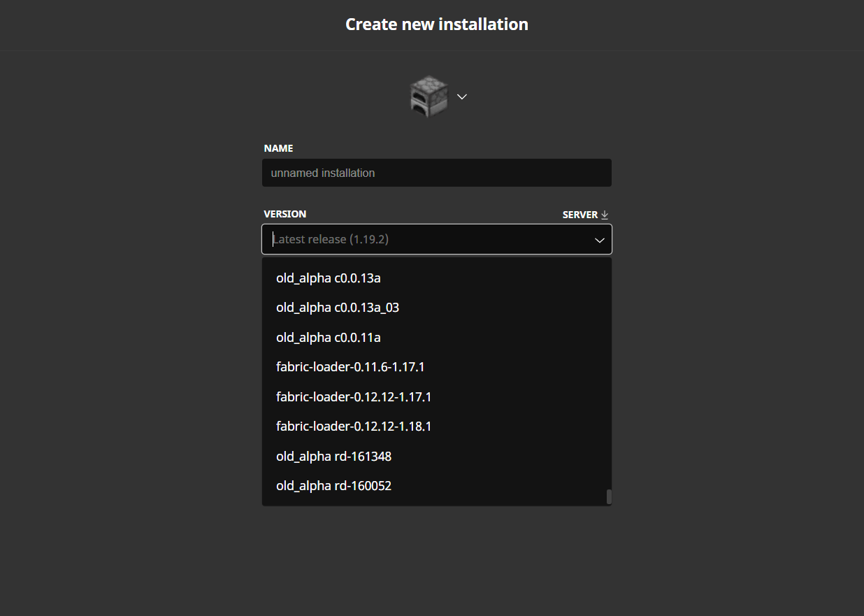
Task: Focus the unnamed installation name field
Action: (x=436, y=173)
